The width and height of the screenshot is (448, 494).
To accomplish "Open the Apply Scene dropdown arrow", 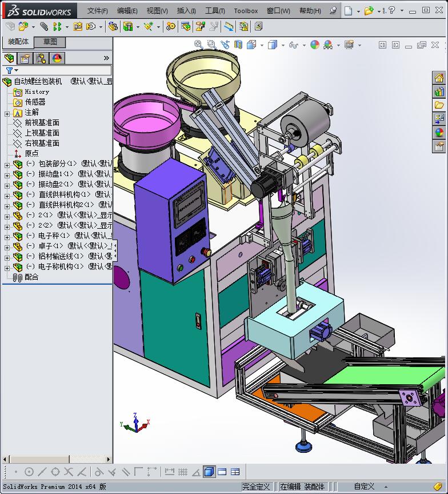I will [338, 45].
